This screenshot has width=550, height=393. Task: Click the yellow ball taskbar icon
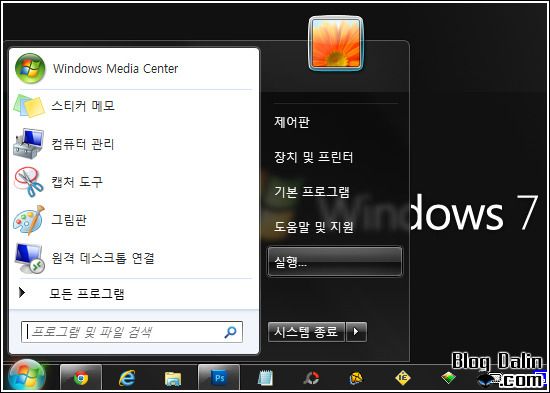(357, 378)
